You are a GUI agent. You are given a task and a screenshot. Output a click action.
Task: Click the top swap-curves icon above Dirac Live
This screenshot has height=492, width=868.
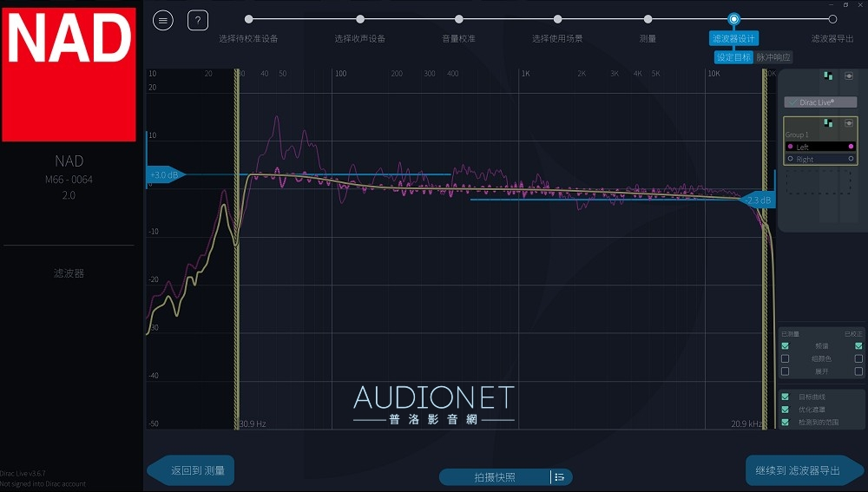828,75
